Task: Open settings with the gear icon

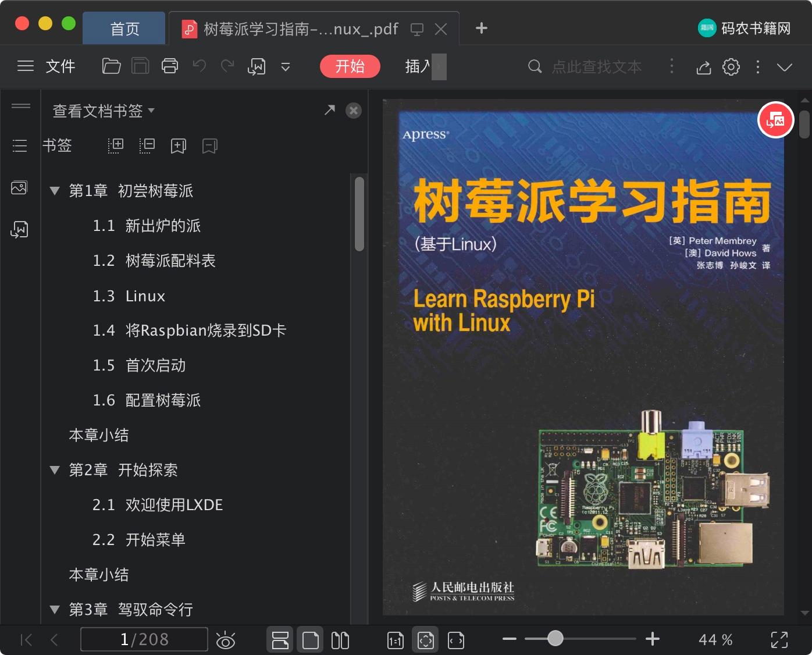Action: click(731, 67)
